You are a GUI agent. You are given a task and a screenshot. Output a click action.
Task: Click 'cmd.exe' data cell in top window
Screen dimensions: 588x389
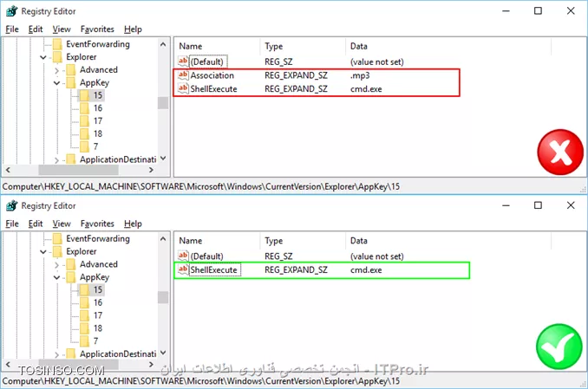pos(366,89)
